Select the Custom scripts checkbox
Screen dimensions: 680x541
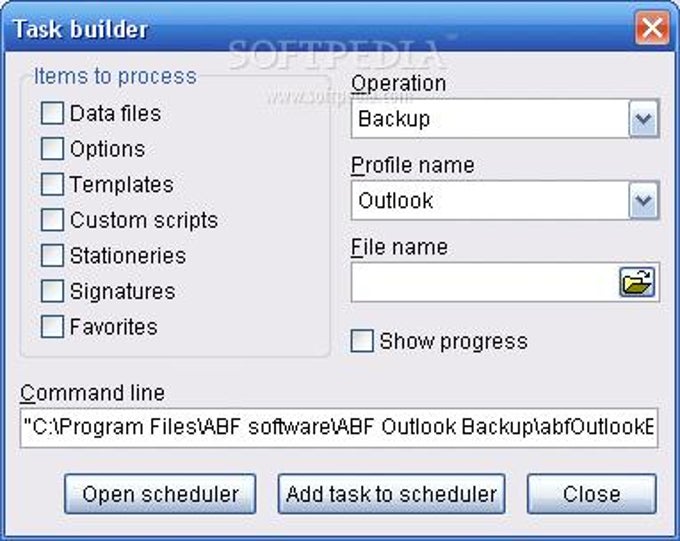(x=52, y=220)
